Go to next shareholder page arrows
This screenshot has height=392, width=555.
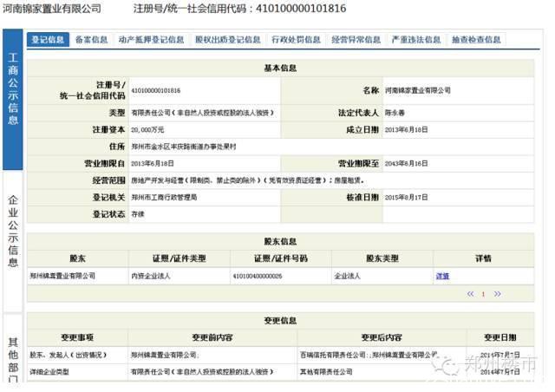(497, 294)
